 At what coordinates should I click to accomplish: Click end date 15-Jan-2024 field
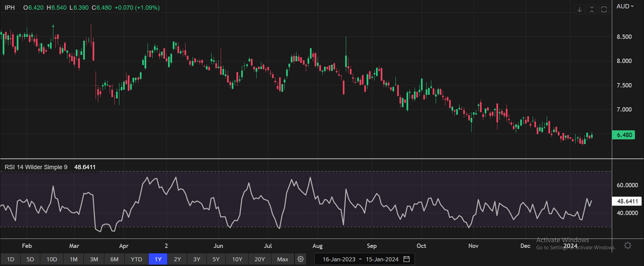tap(382, 259)
